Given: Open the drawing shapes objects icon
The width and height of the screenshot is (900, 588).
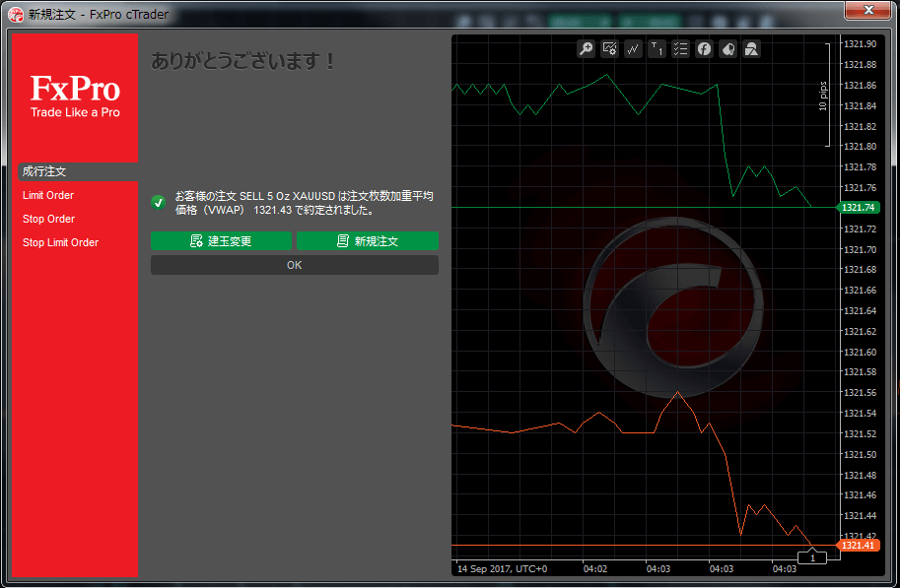Looking at the screenshot, I should click(751, 49).
